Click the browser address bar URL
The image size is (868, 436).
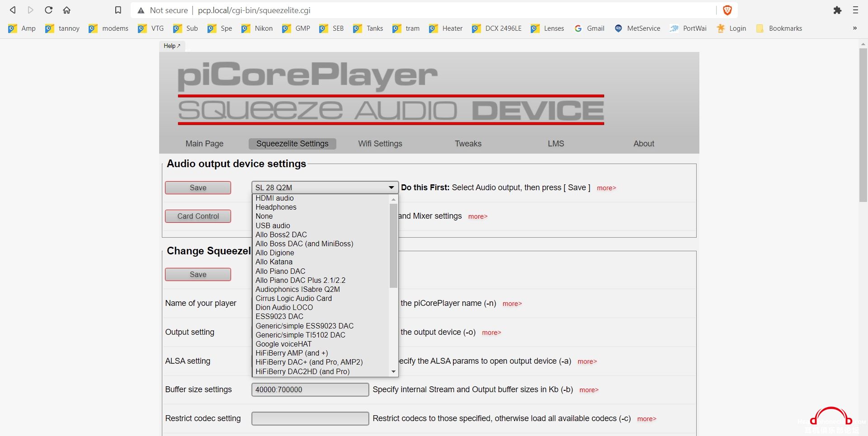[x=254, y=10]
